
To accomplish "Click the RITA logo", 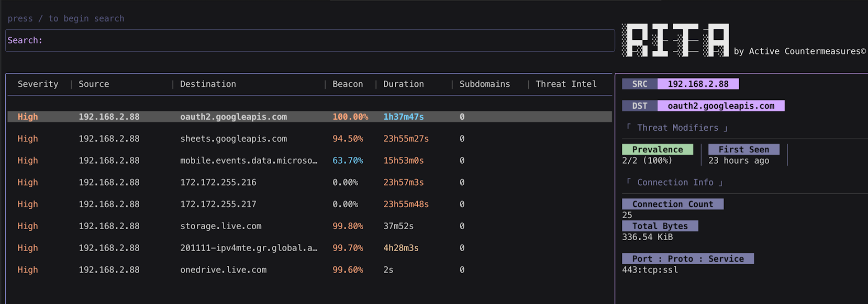I will pyautogui.click(x=675, y=40).
